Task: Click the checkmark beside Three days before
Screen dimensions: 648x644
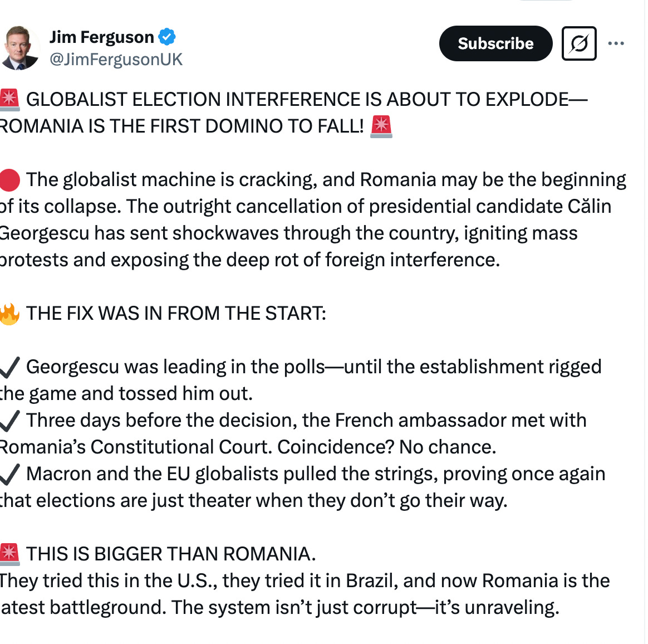Action: [9, 421]
